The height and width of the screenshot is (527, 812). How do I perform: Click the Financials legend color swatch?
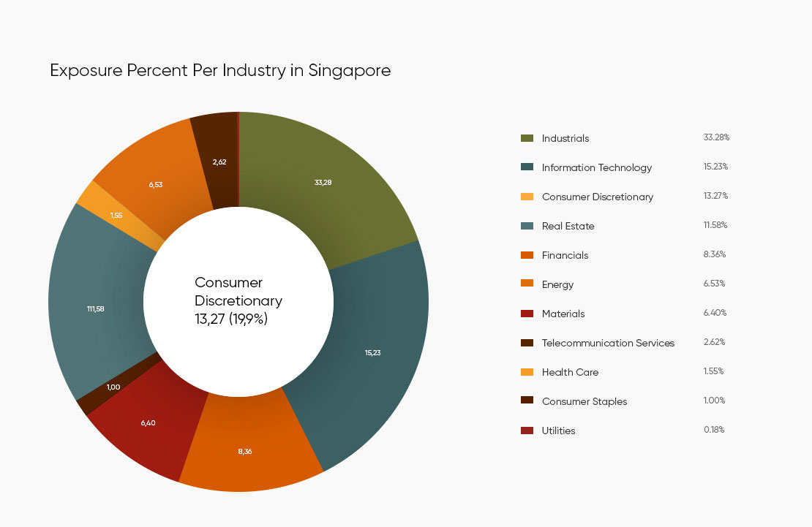(x=527, y=255)
